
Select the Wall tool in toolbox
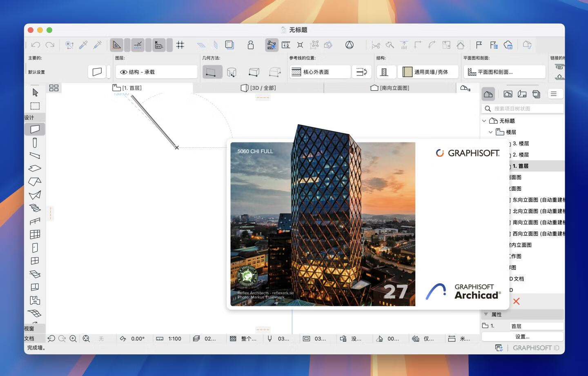point(35,129)
